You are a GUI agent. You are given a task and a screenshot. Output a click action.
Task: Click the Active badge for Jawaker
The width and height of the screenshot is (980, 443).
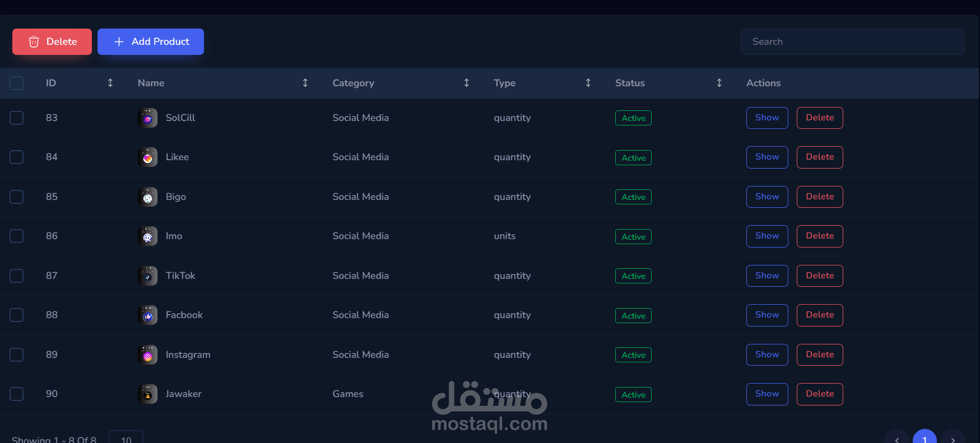point(633,395)
